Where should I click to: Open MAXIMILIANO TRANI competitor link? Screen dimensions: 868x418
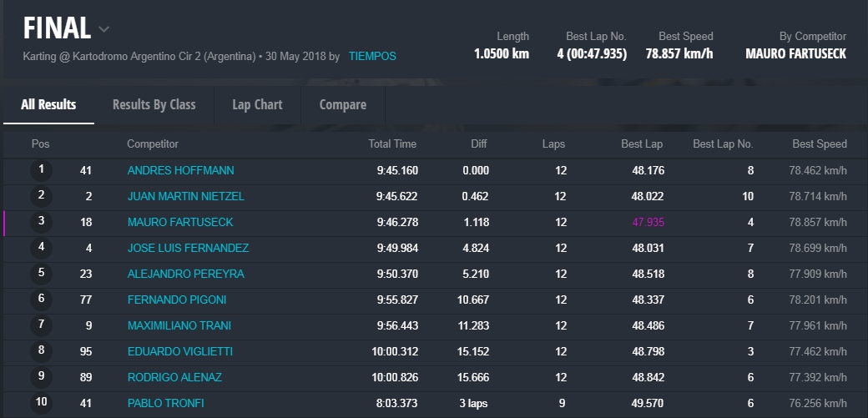coord(179,326)
